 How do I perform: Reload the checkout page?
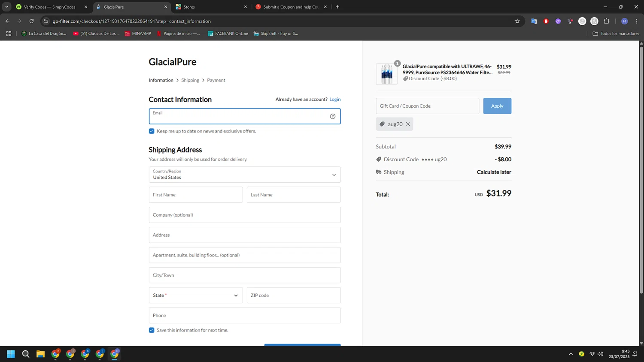tap(31, 21)
